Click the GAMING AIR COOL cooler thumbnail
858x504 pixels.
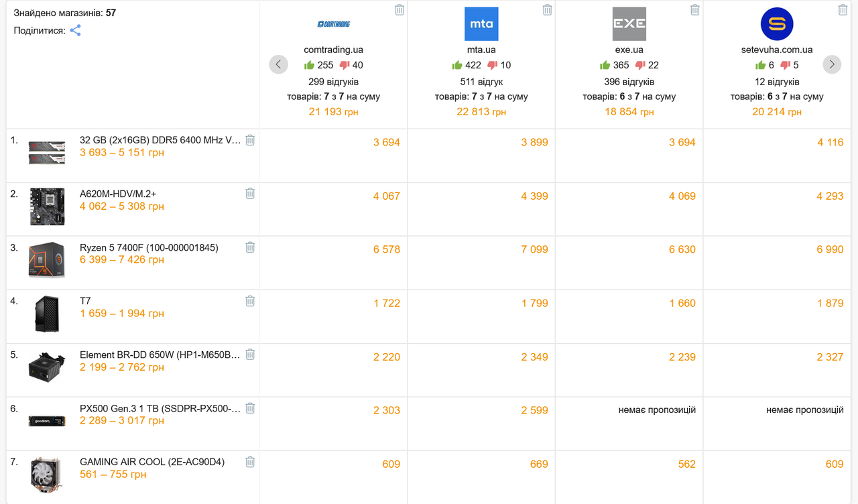tap(47, 475)
